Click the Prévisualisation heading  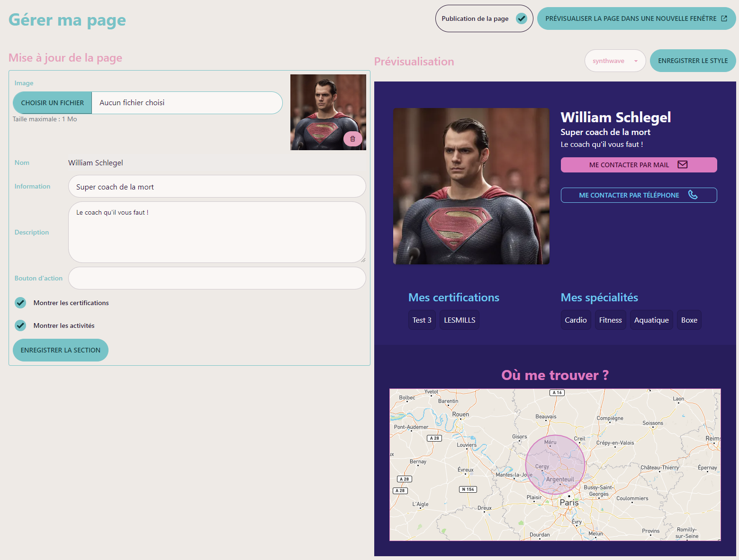click(x=414, y=62)
